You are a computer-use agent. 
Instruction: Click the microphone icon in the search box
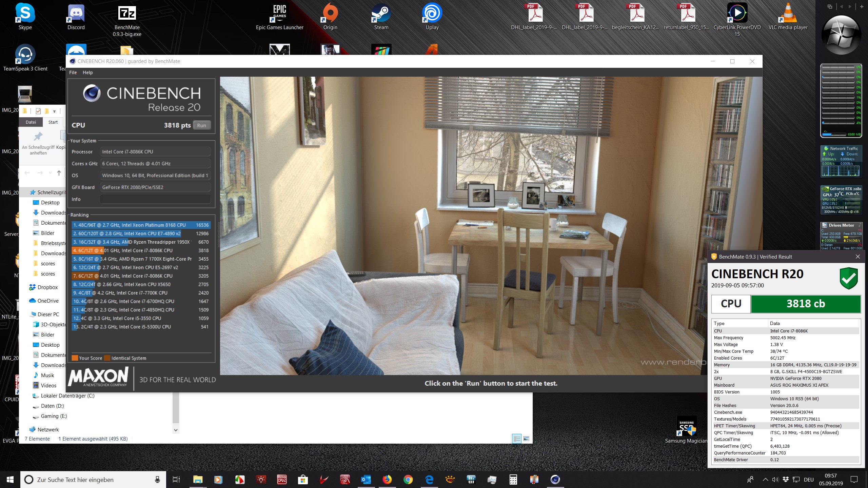click(157, 480)
